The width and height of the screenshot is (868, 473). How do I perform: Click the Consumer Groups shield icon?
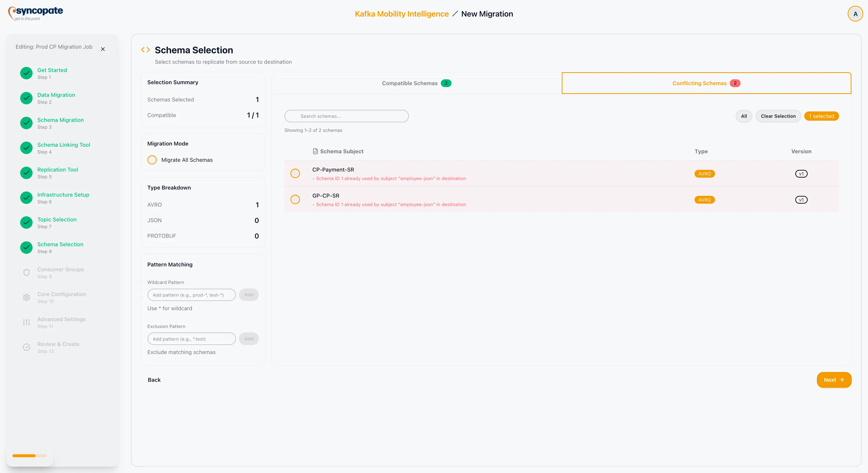[x=26, y=273]
